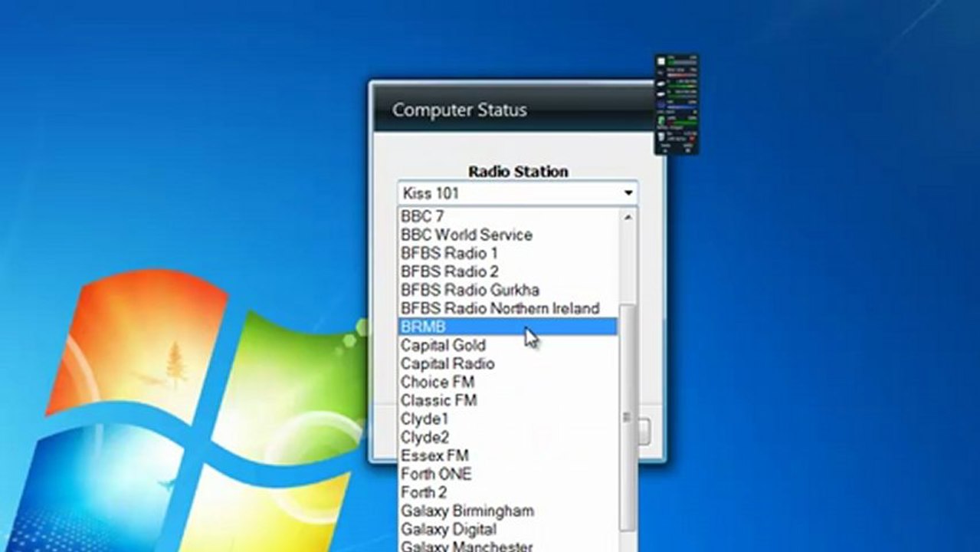Click the highlighted BRMB station
Image resolution: width=980 pixels, height=552 pixels.
point(508,327)
